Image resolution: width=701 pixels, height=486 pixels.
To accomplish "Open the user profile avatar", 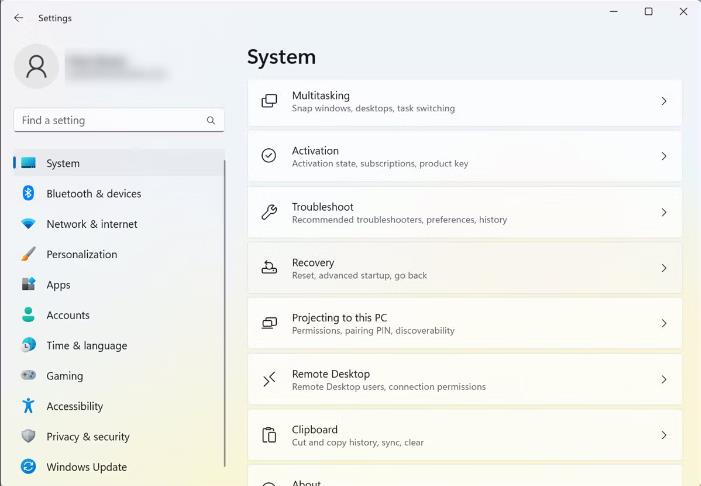I will (x=36, y=66).
